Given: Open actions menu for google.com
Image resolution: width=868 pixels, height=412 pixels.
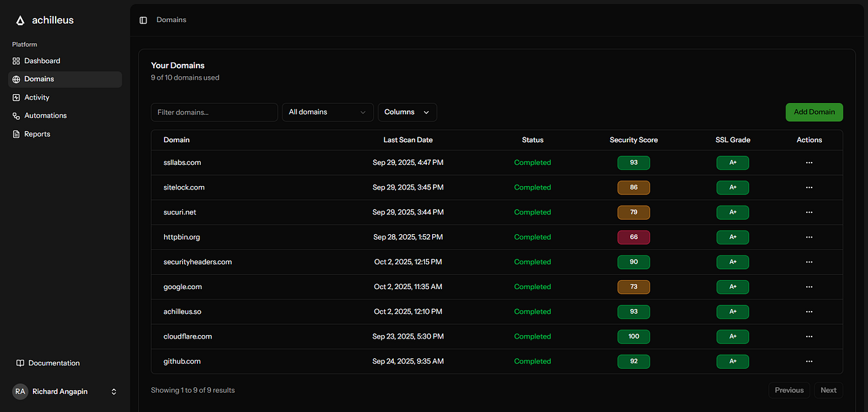Looking at the screenshot, I should click(809, 287).
